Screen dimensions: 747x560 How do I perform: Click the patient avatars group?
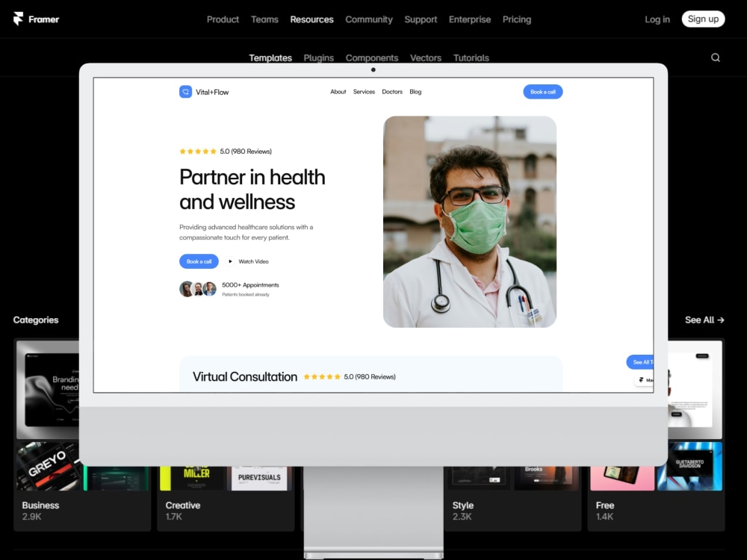[x=198, y=288]
